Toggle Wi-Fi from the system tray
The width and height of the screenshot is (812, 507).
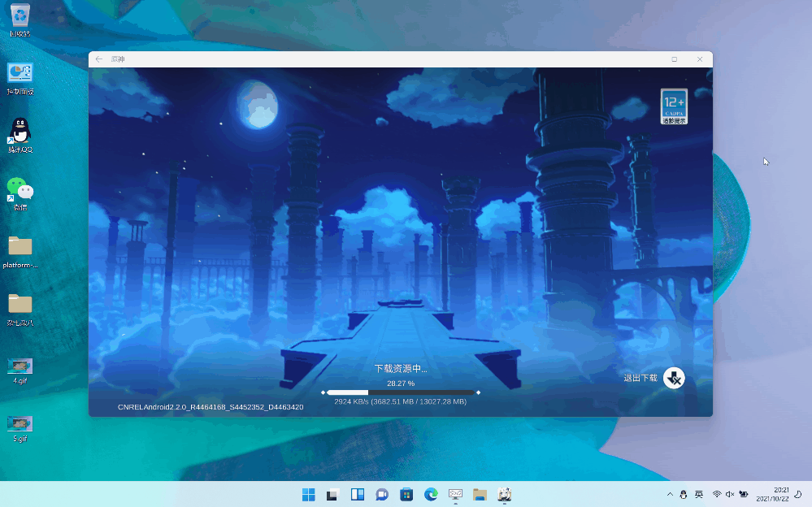[718, 493]
